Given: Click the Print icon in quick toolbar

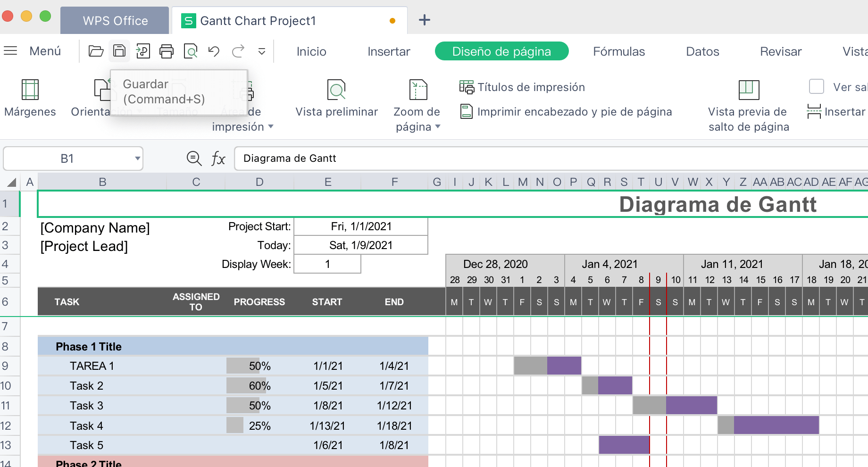Looking at the screenshot, I should 167,51.
